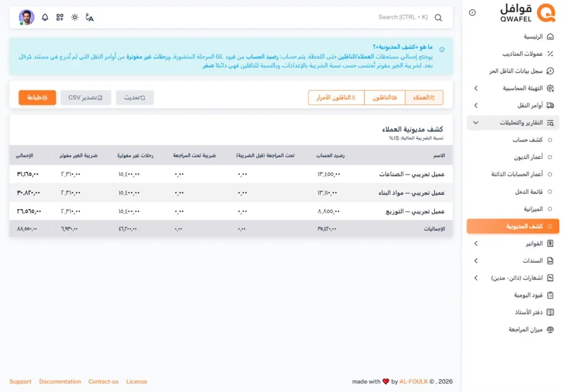Click the تحديث refresh button
564x392 pixels.
point(135,98)
